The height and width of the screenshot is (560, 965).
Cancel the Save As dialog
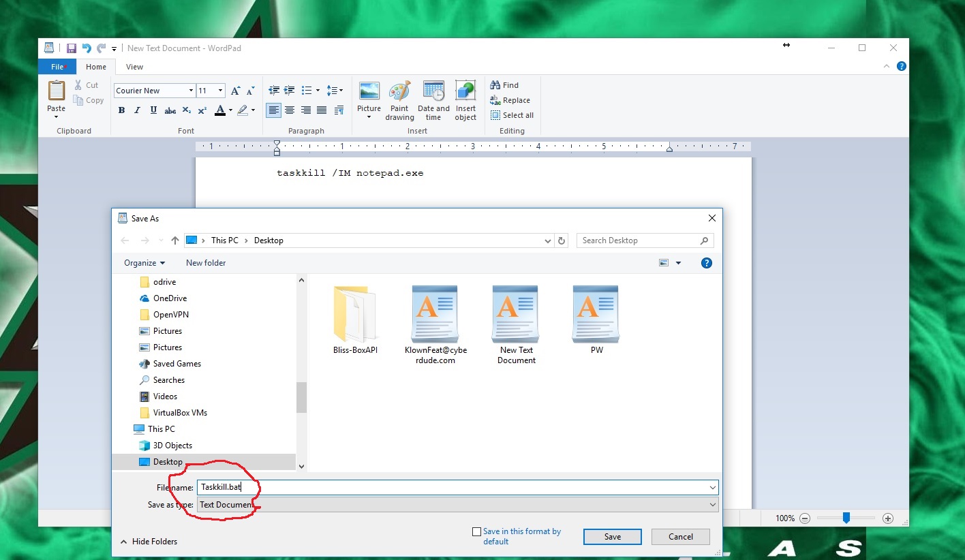681,537
